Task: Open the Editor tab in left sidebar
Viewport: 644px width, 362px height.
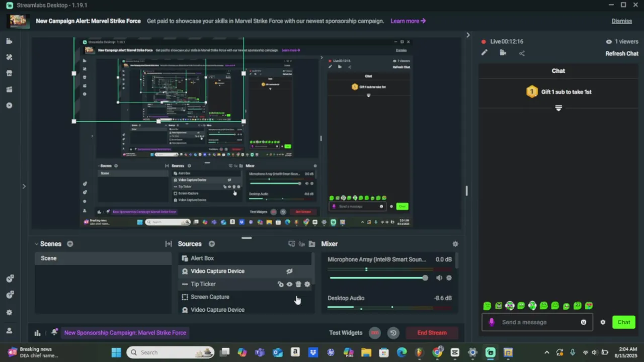Action: coord(9,41)
